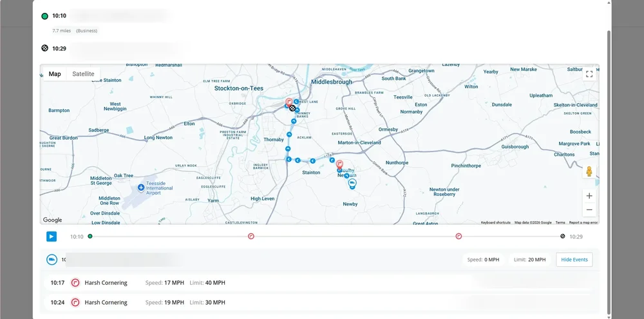Image resolution: width=644 pixels, height=319 pixels.
Task: Click Limit: 30 MPH value
Action: (x=207, y=302)
